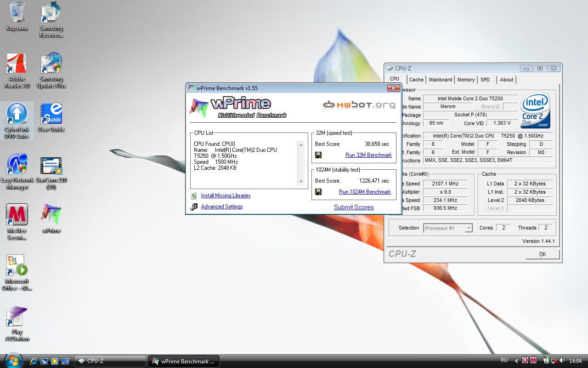Open the Windows Start orb
Viewport: 588px width, 368px height.
point(13,360)
